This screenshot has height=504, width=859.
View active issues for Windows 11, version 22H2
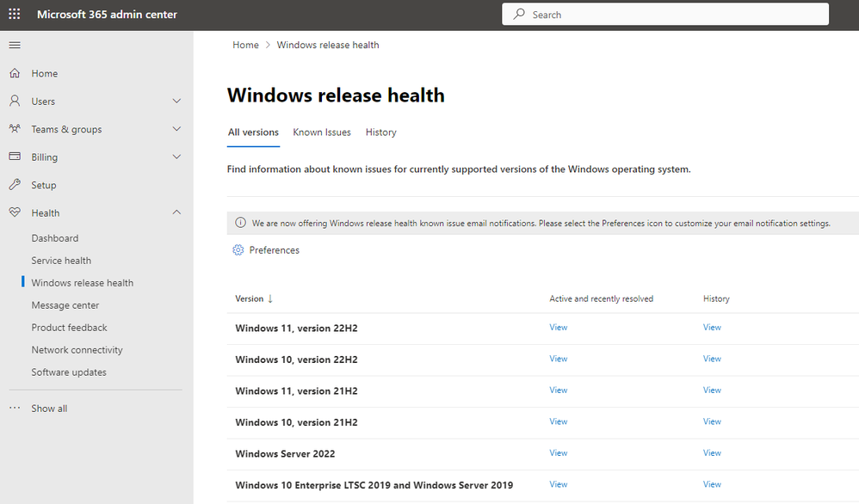click(558, 327)
